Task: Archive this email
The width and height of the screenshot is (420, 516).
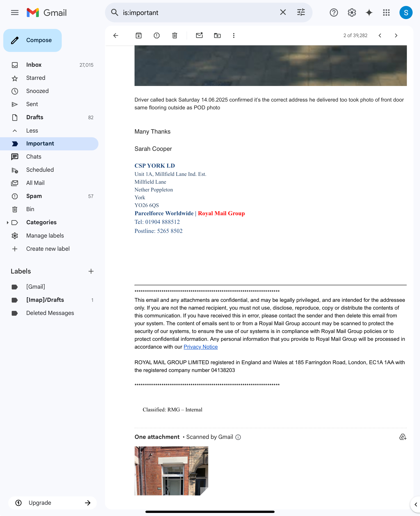Action: (139, 35)
